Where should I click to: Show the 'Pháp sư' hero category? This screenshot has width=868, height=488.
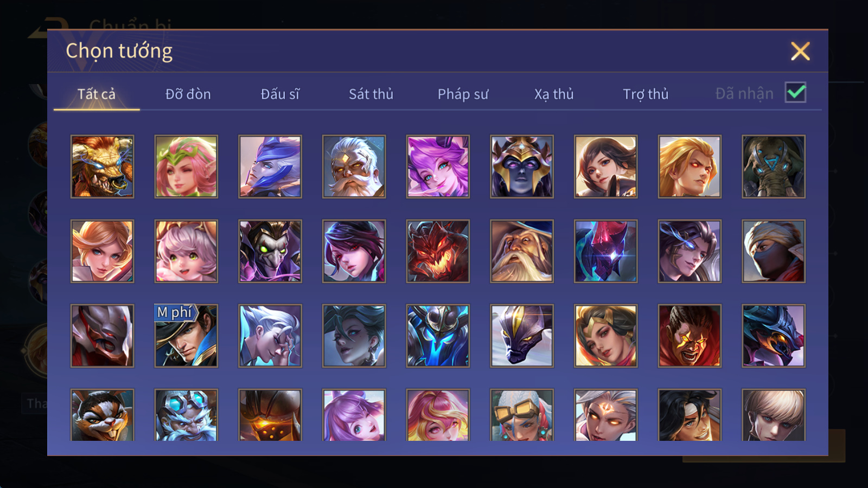pos(463,94)
